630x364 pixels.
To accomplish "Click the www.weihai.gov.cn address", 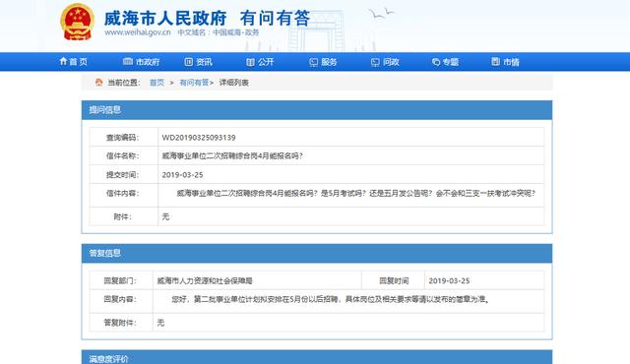I will [x=138, y=32].
